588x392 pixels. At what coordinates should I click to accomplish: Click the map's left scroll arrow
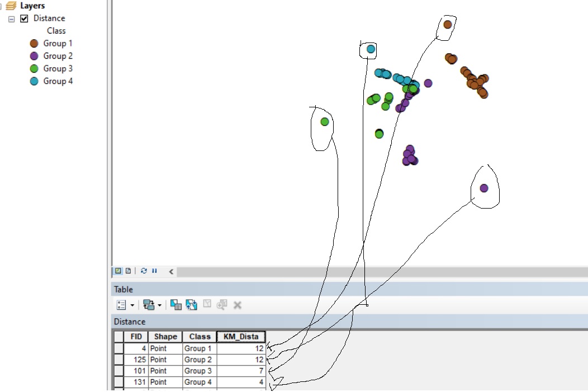[x=171, y=272]
